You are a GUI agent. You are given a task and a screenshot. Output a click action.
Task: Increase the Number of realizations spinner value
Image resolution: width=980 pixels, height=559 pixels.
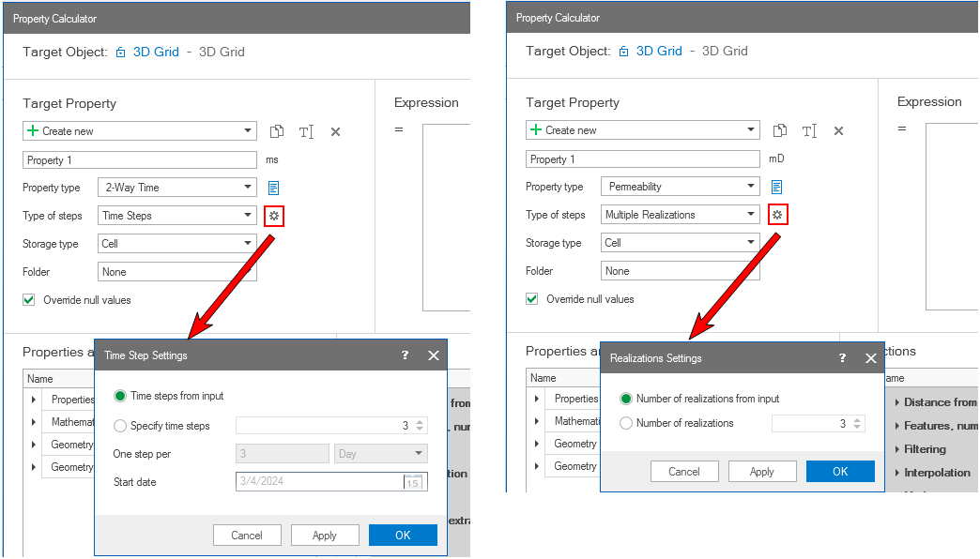click(855, 420)
